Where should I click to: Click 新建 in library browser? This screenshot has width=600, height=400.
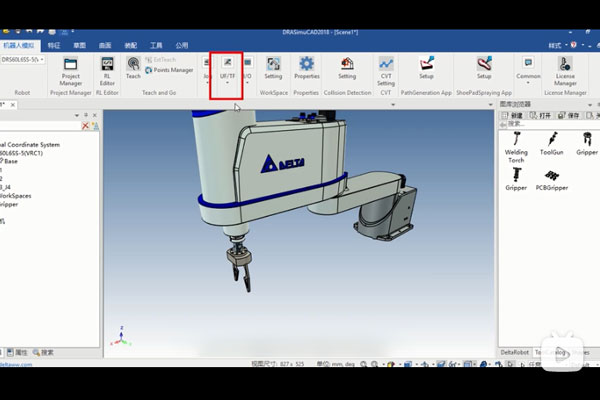(513, 115)
